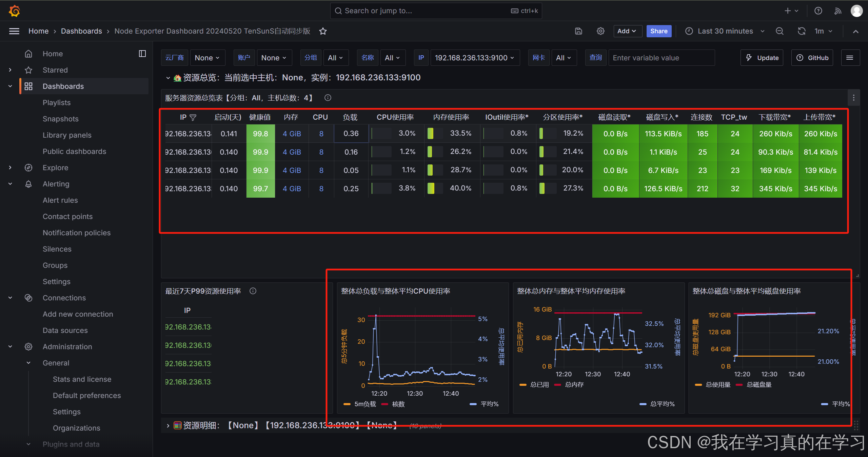Open the GitHub link button

tap(812, 58)
